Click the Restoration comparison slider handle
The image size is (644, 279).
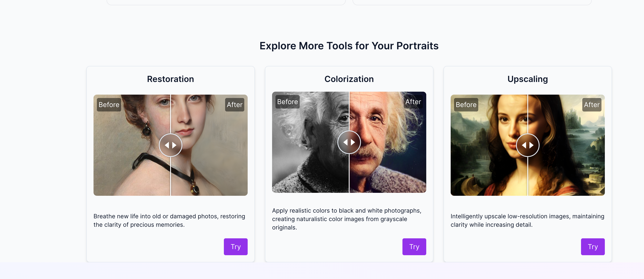[x=171, y=145]
